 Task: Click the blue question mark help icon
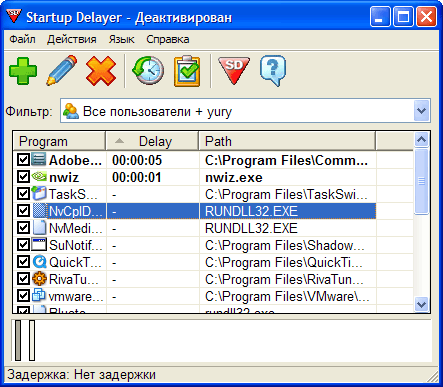coord(273,71)
